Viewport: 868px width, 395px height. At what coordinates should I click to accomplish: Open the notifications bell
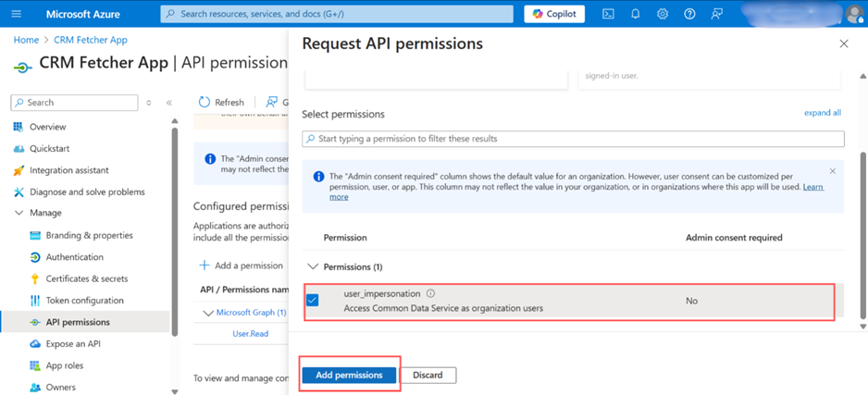pyautogui.click(x=635, y=15)
